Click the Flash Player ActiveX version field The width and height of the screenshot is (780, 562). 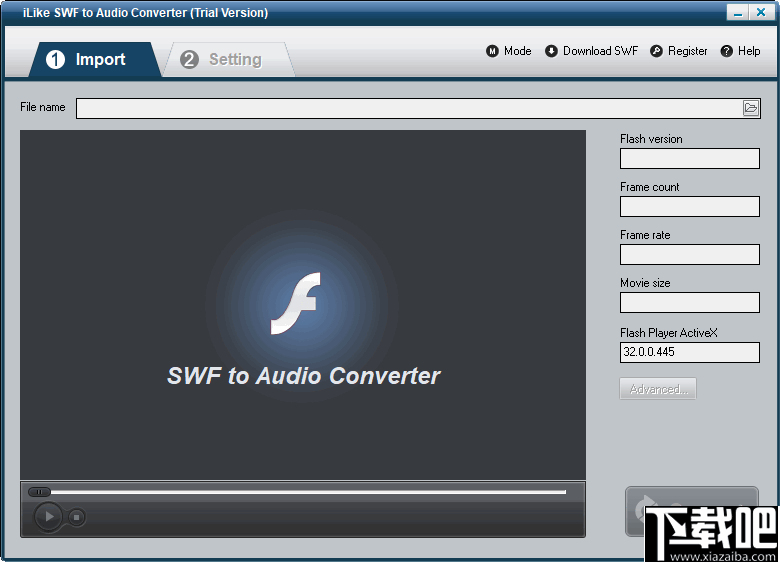pyautogui.click(x=689, y=352)
